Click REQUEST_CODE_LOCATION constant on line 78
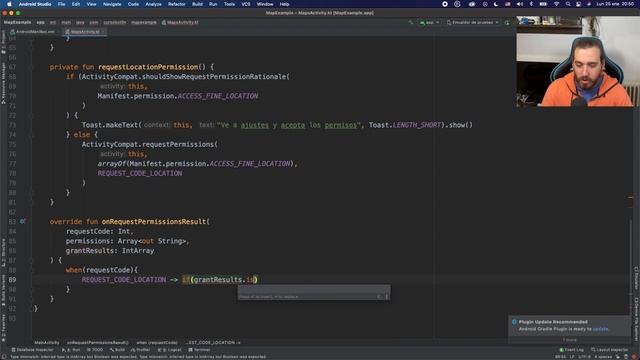Viewport: 640px width, 360px height. [140, 173]
